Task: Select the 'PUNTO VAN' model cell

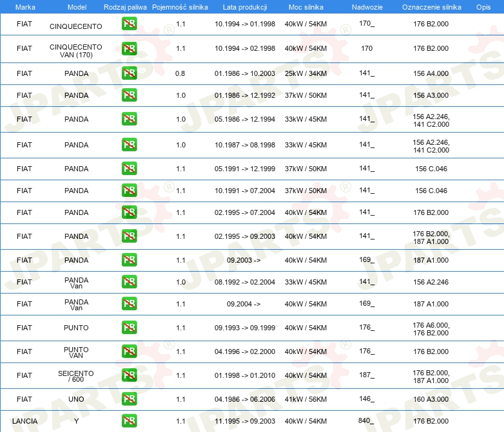Action: [76, 352]
